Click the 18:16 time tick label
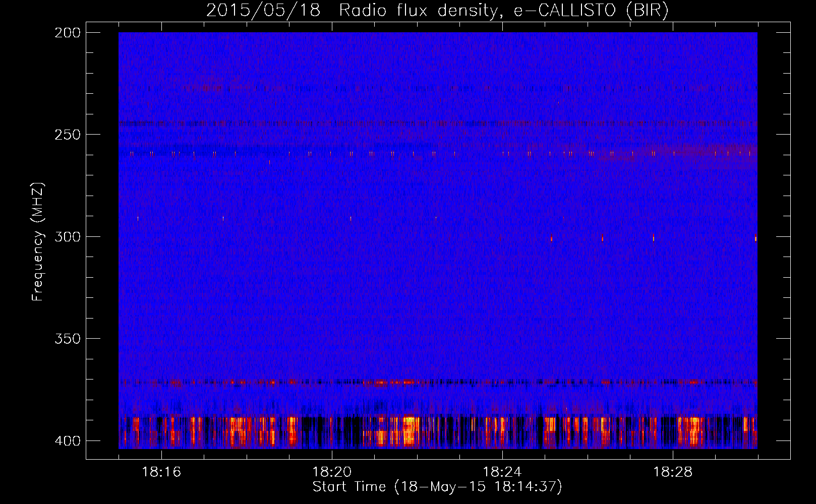Screen dimensions: 816x504 point(161,472)
